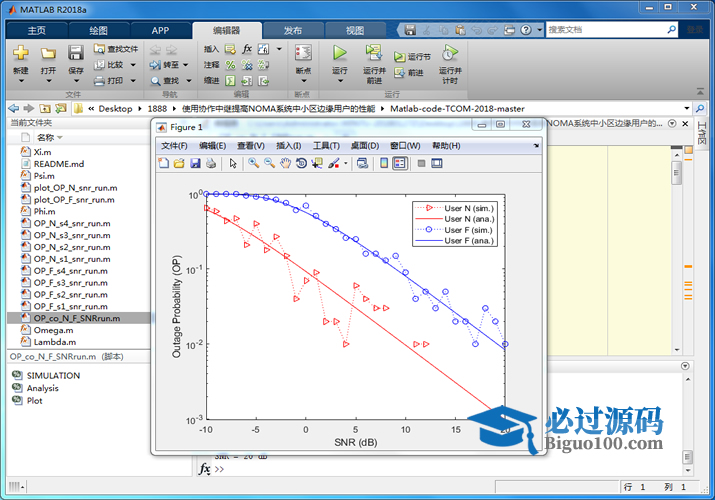Click the uncomment icon with crossed percent
Viewport: 715px width, 500px height.
[x=247, y=65]
